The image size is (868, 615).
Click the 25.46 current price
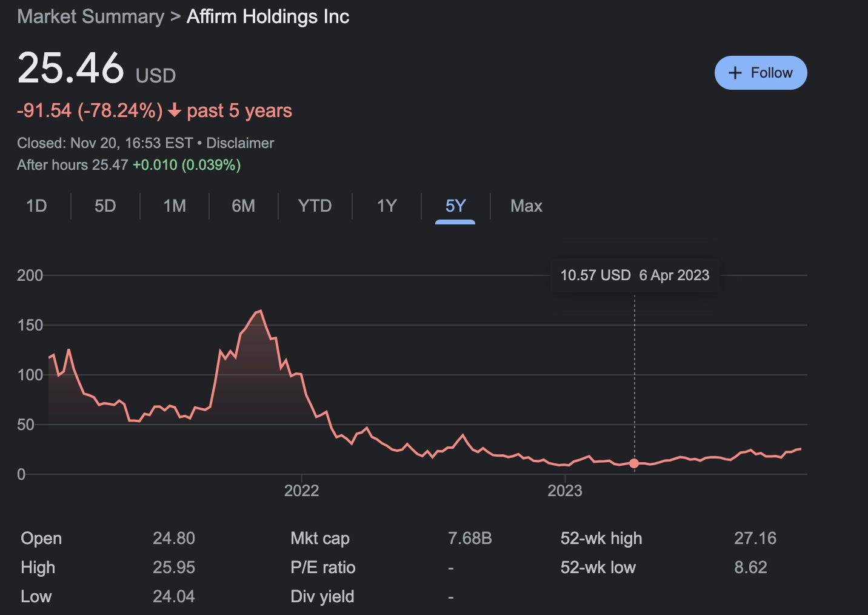coord(71,67)
